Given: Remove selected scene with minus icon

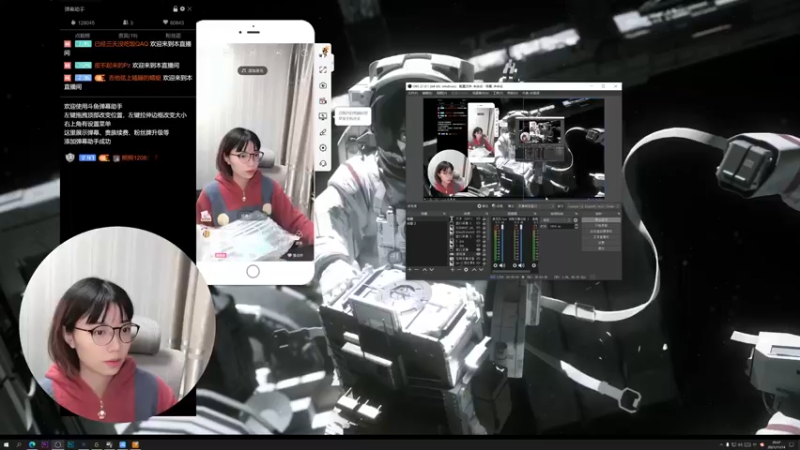Looking at the screenshot, I should click(416, 269).
